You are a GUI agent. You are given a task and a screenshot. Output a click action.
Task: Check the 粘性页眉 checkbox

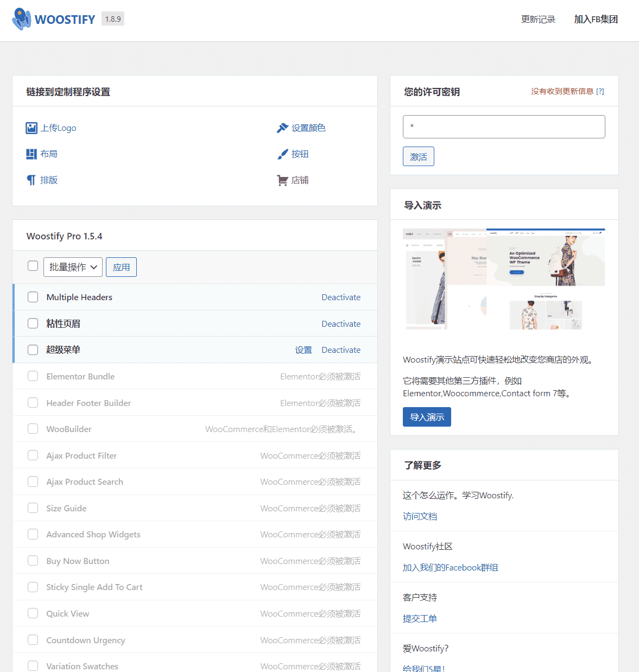tap(33, 324)
